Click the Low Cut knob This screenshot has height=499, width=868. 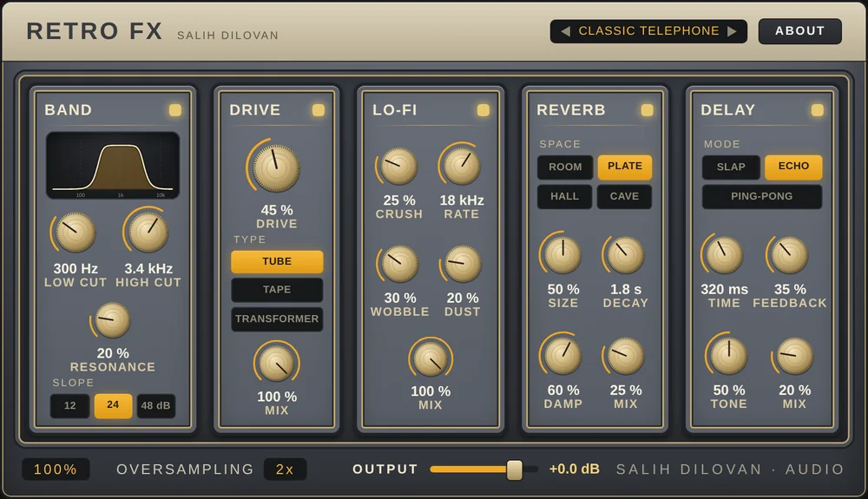(x=76, y=233)
